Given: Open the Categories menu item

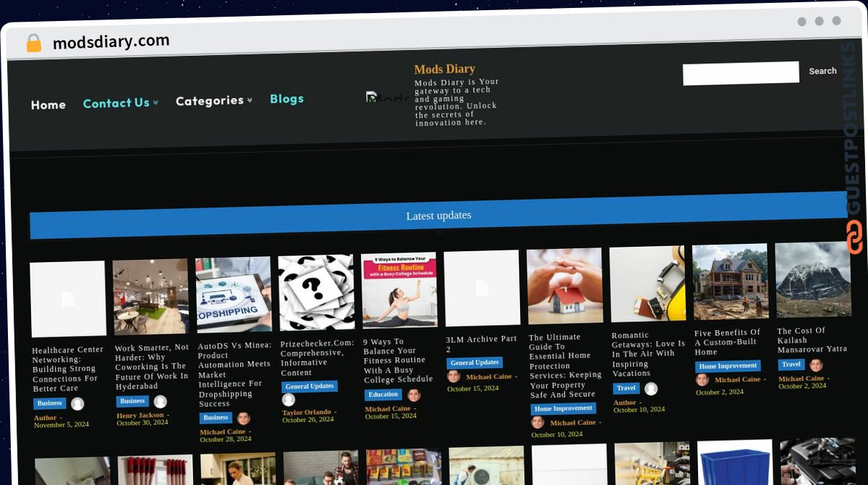Looking at the screenshot, I should click(210, 101).
